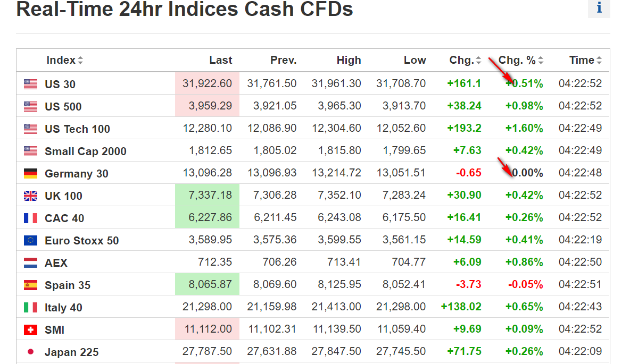The width and height of the screenshot is (630, 364).
Task: Click the Japan flag icon beside Japan 225
Action: tap(31, 352)
